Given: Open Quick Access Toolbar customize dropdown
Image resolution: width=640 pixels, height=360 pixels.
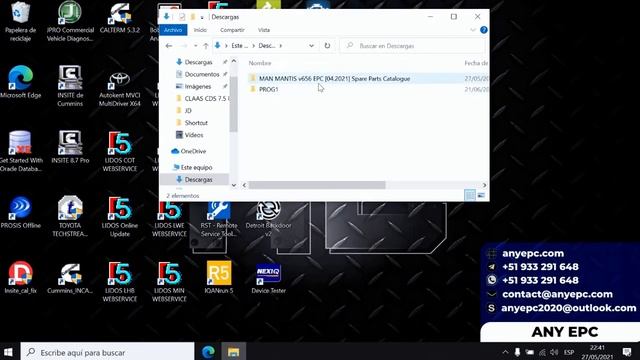Looking at the screenshot, I should coord(202,17).
